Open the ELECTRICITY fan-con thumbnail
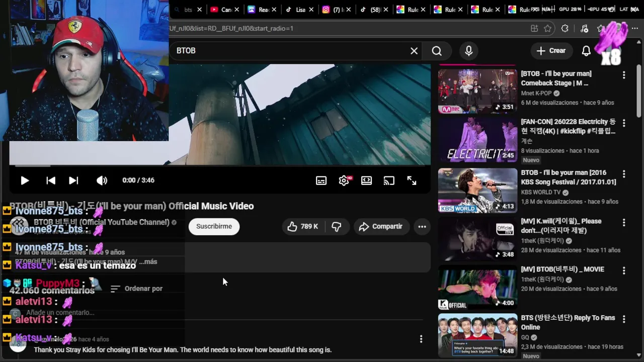 [x=477, y=140]
